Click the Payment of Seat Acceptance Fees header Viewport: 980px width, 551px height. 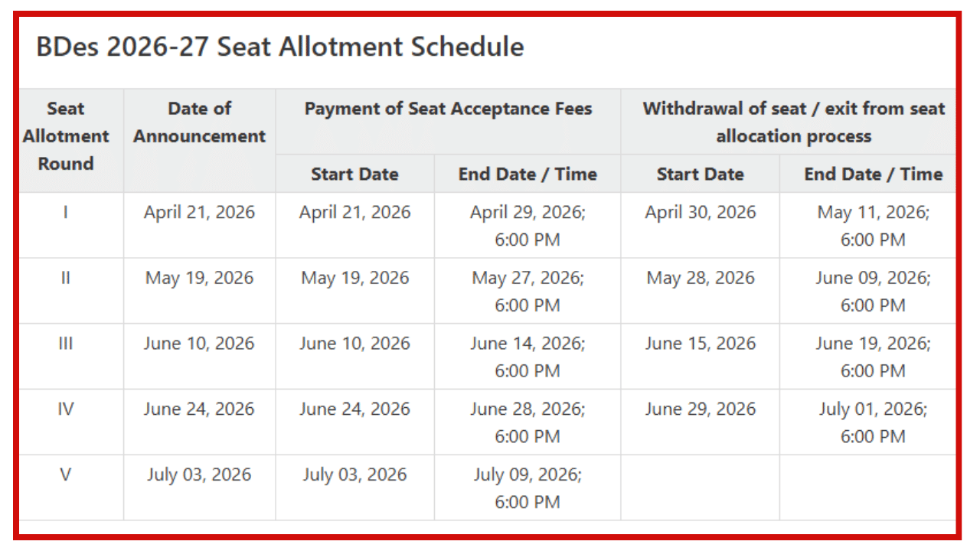[x=448, y=109]
